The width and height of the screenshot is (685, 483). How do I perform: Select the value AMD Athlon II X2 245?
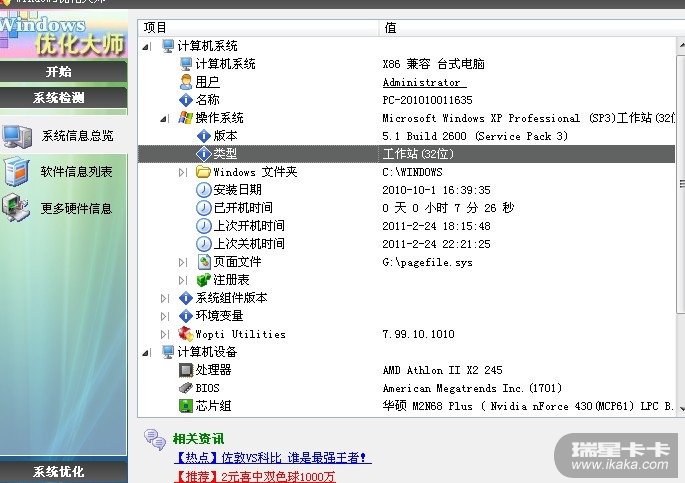pyautogui.click(x=442, y=370)
